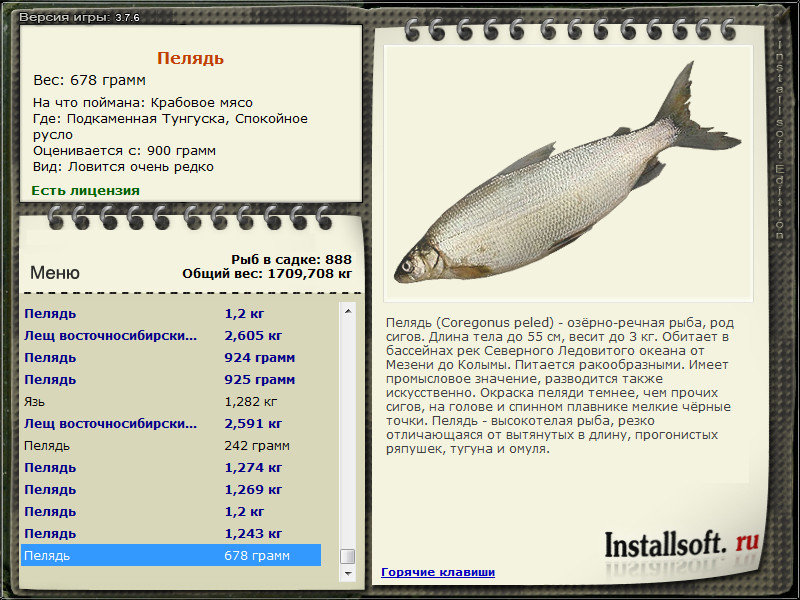This screenshot has width=800, height=600.
Task: Click the Вес: 678 грамм text
Action: [89, 80]
